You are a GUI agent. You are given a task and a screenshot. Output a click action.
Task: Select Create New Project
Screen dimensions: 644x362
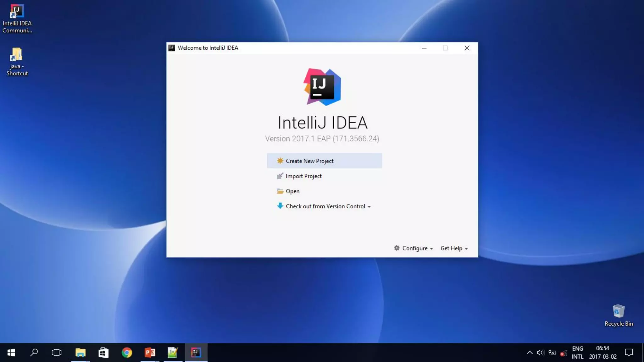coord(309,161)
